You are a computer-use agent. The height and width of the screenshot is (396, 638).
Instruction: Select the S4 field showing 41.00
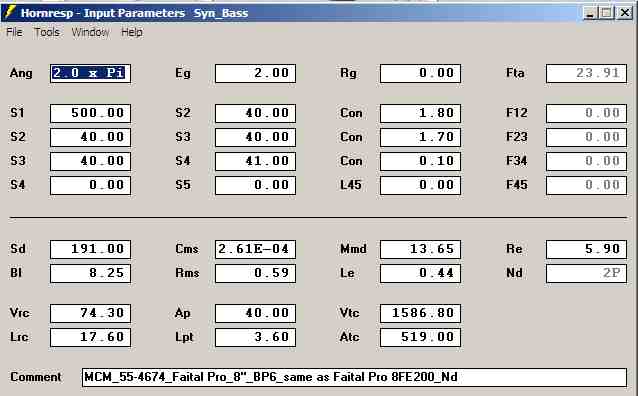click(256, 161)
